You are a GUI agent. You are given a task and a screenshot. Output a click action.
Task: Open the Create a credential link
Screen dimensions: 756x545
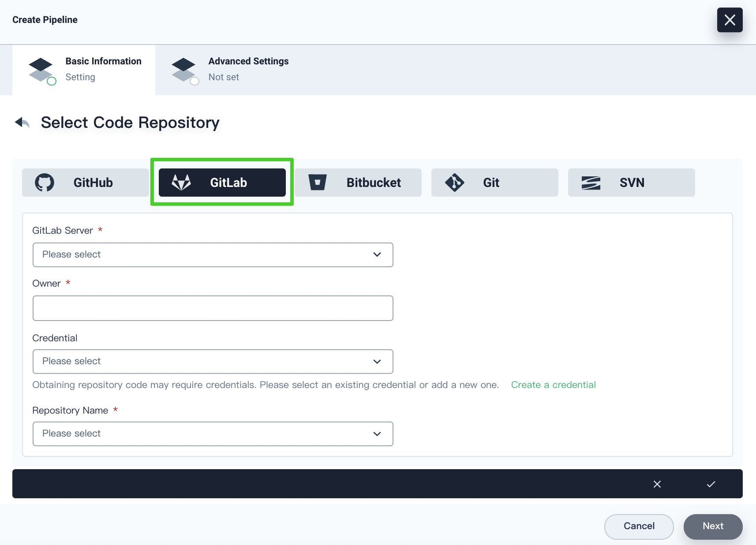click(x=553, y=385)
